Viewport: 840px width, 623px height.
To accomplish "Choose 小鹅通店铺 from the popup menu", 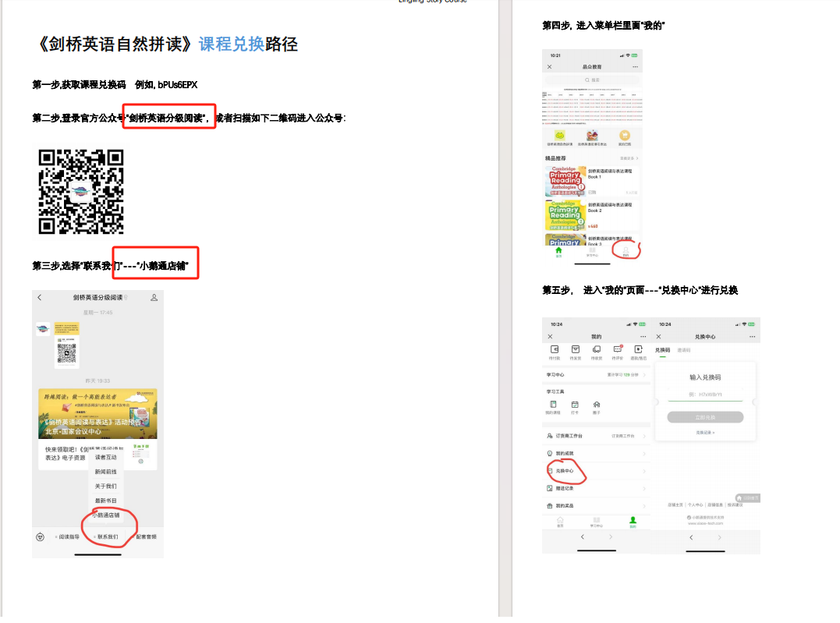I will 106,515.
